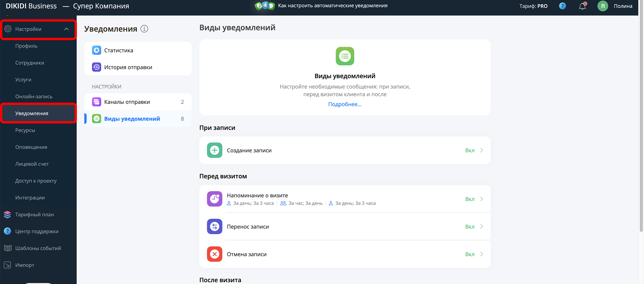Viewport: 644px width, 284px height.
Task: Click the Виды уведомлений green list icon in menu
Action: click(x=97, y=119)
